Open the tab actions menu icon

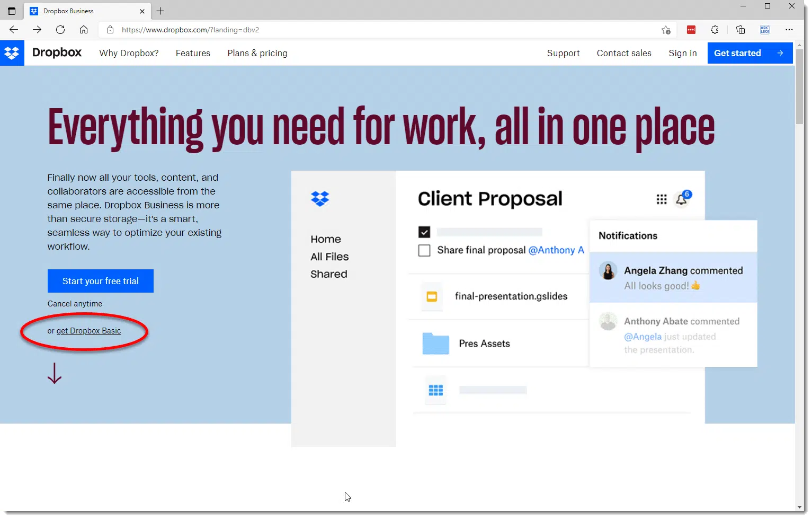(12, 11)
